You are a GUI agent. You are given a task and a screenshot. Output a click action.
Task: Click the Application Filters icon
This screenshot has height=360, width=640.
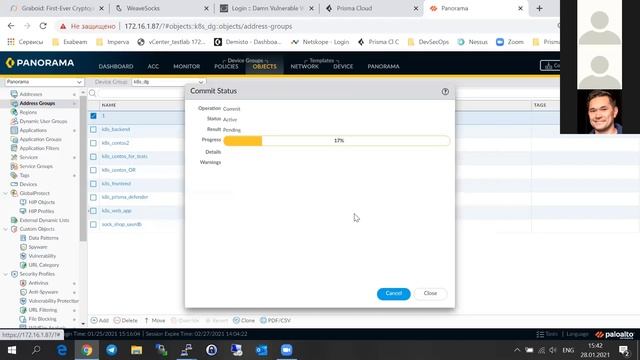tap(14, 148)
